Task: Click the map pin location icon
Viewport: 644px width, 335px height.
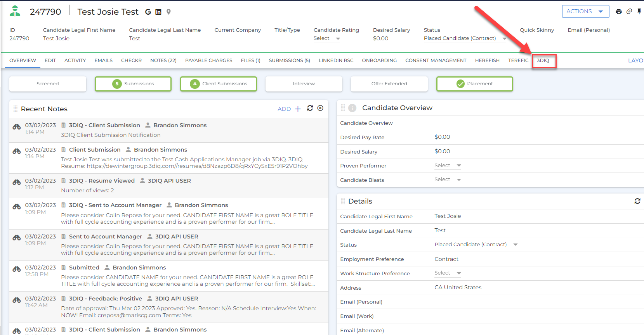Action: point(168,12)
